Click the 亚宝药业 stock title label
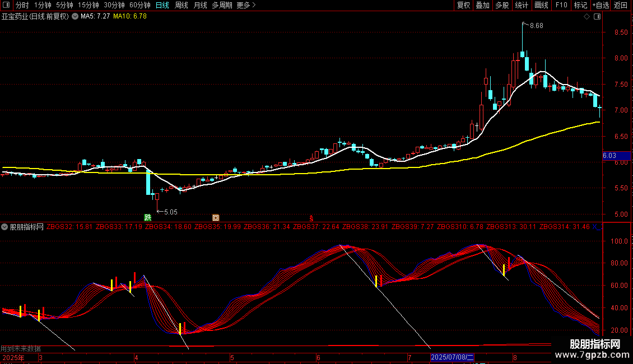Screen dimensions: 633x364 click(35, 17)
